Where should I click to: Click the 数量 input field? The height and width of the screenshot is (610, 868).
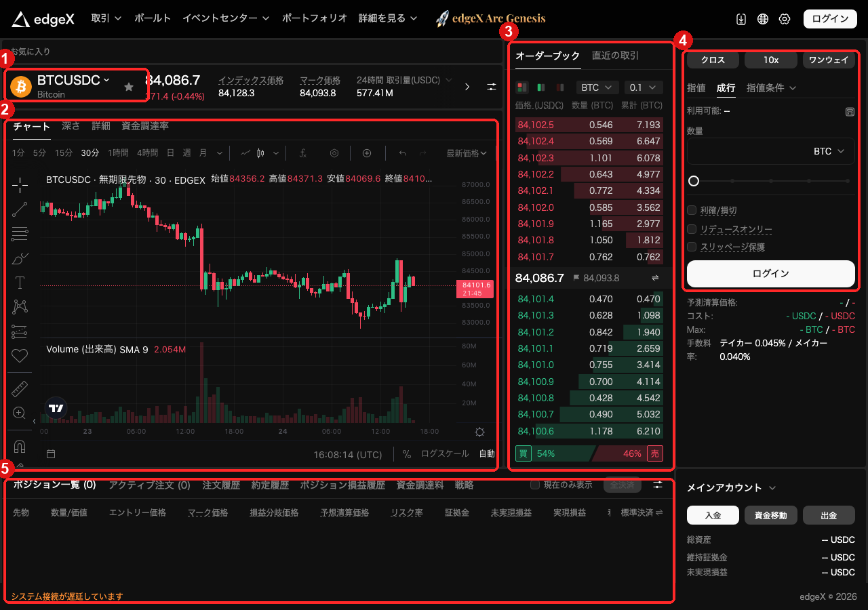pos(771,152)
